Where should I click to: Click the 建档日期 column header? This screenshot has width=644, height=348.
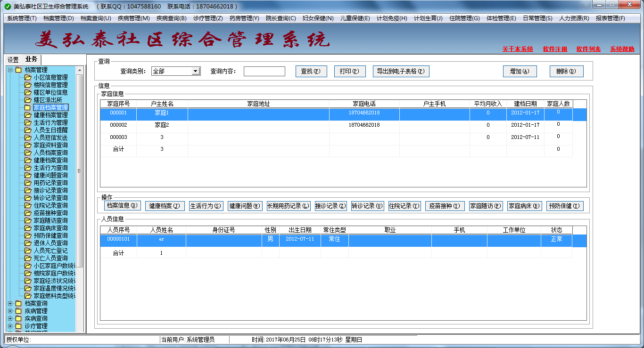click(x=525, y=104)
